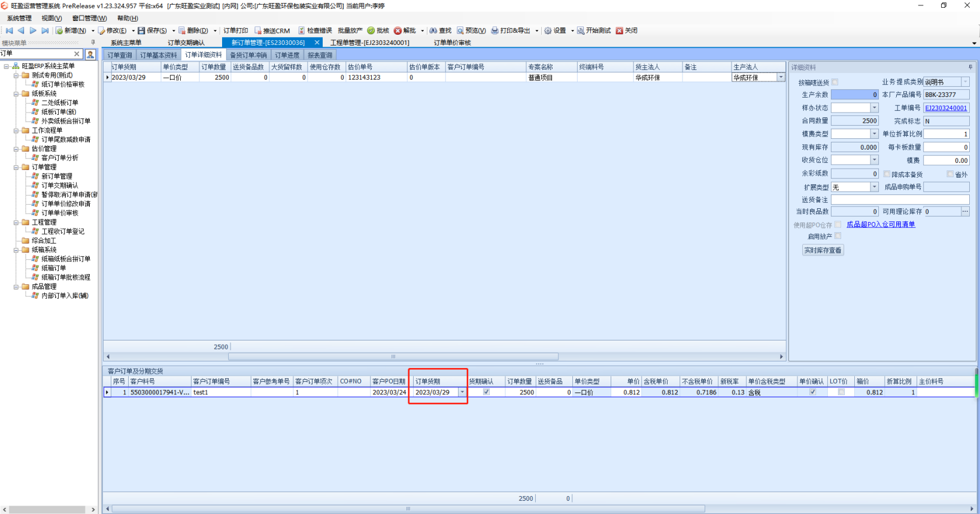Click the 修改(E) edit toolbar button
This screenshot has width=980, height=514.
tap(113, 31)
